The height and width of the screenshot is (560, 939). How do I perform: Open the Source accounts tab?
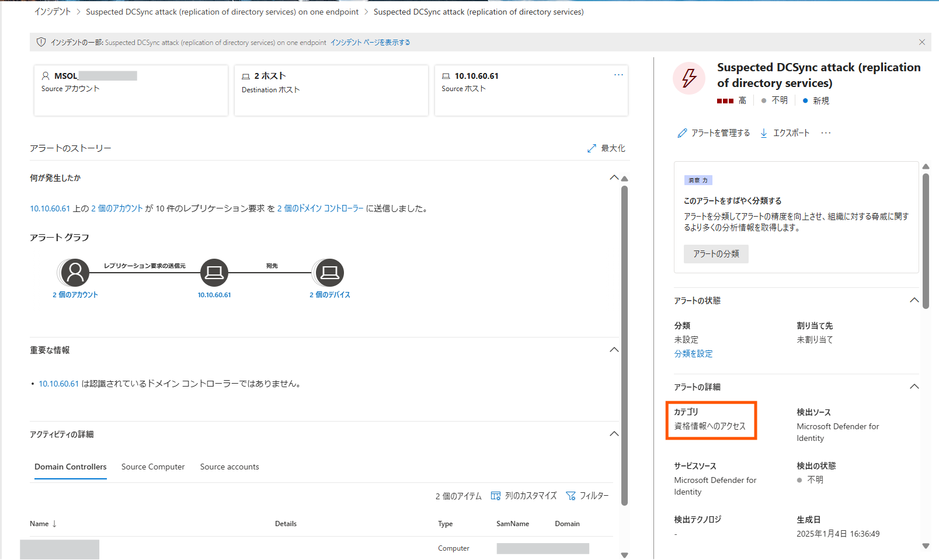coord(229,467)
